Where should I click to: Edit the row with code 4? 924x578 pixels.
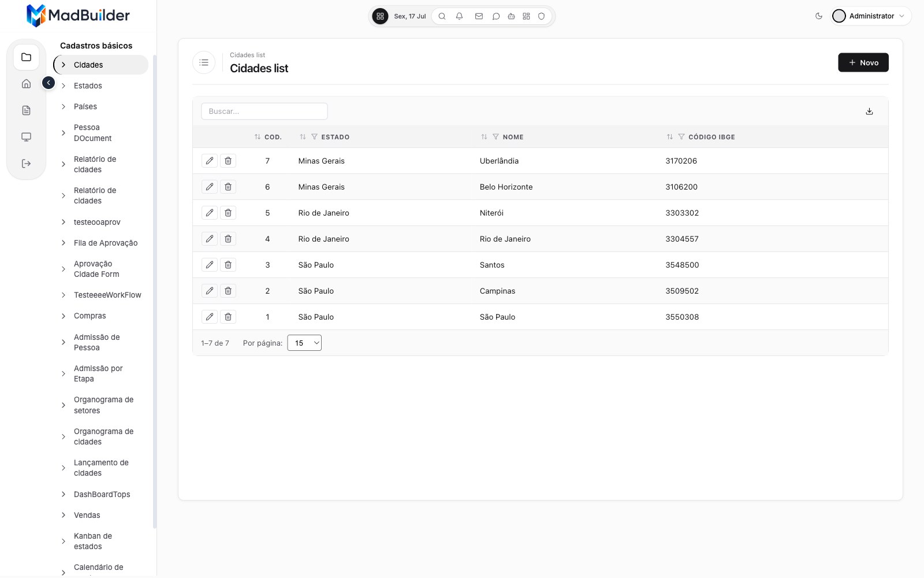point(210,239)
